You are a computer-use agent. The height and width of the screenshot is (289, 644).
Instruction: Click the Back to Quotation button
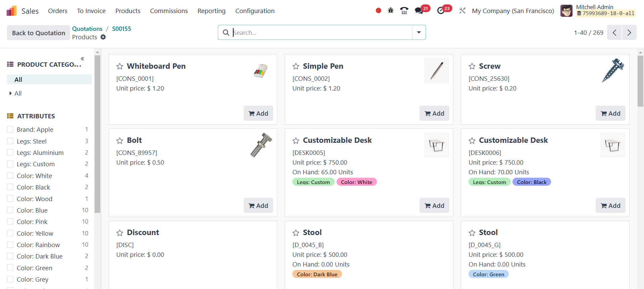coord(39,33)
